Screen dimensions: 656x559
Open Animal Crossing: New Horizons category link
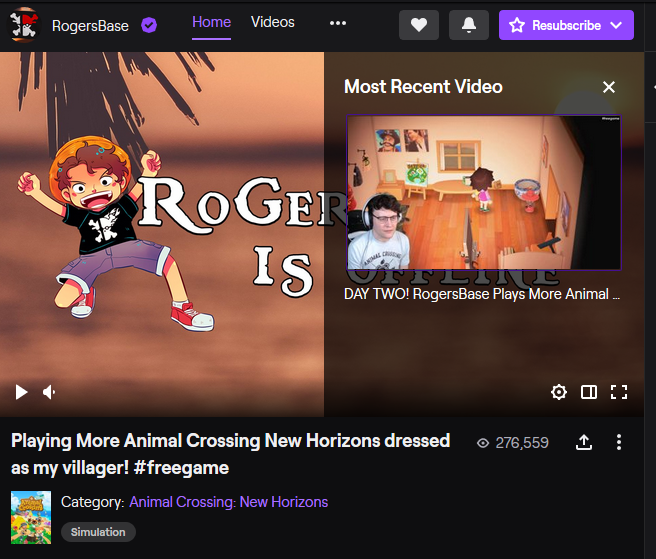click(x=228, y=502)
